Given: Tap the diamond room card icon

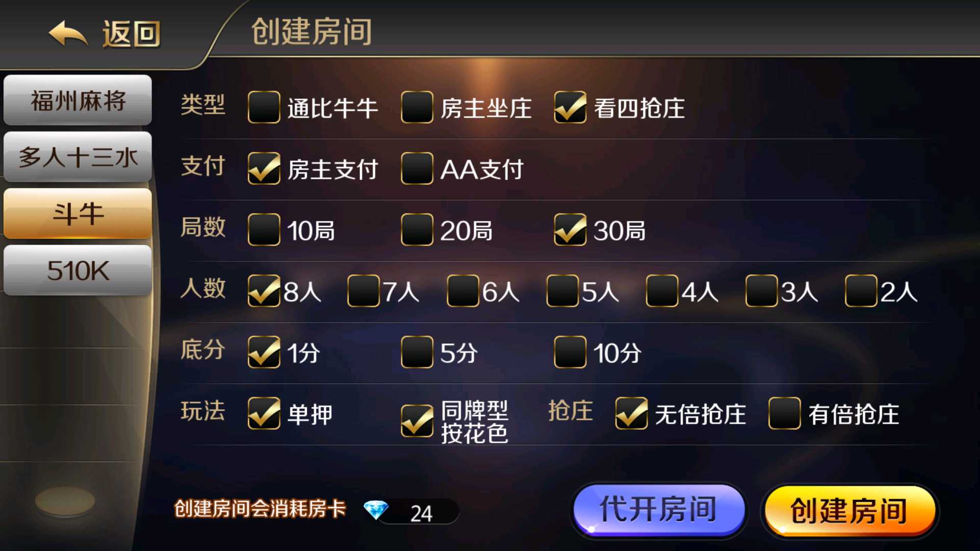Looking at the screenshot, I should point(376,510).
